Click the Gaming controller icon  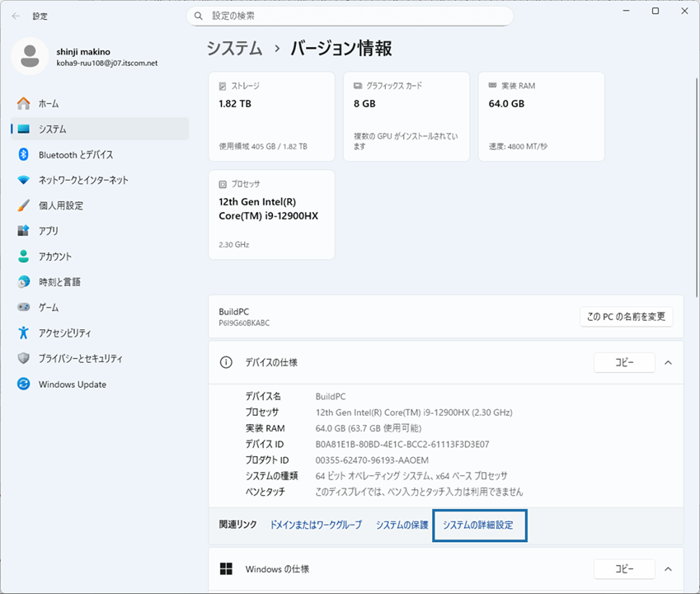pyautogui.click(x=24, y=307)
